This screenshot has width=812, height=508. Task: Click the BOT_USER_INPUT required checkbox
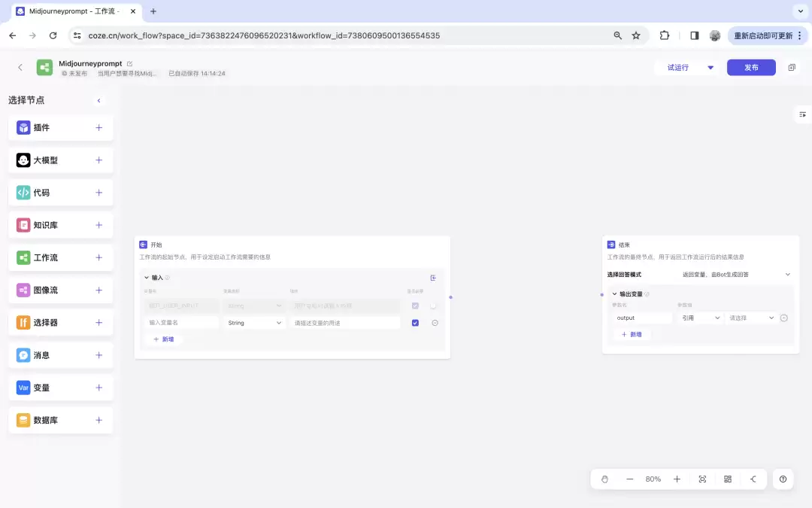pos(415,306)
